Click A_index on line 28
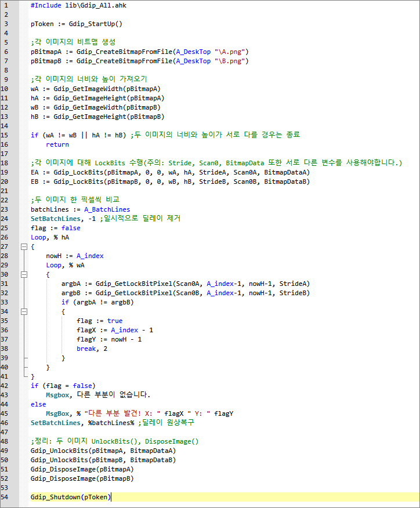The image size is (420, 508). (x=90, y=256)
